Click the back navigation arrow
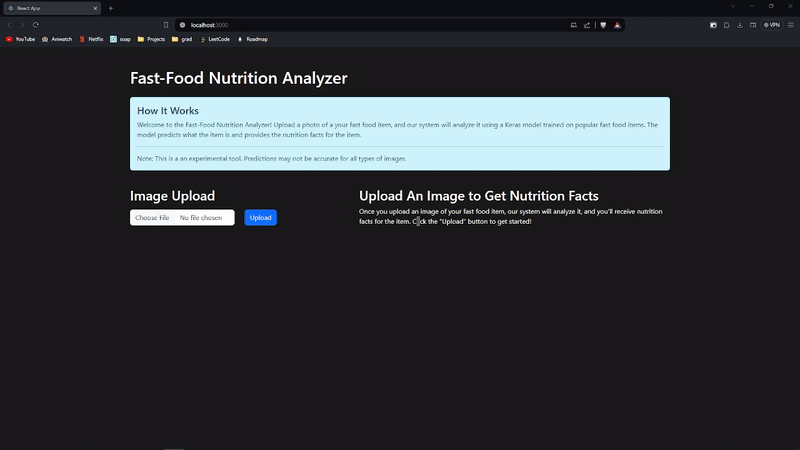 [9, 25]
